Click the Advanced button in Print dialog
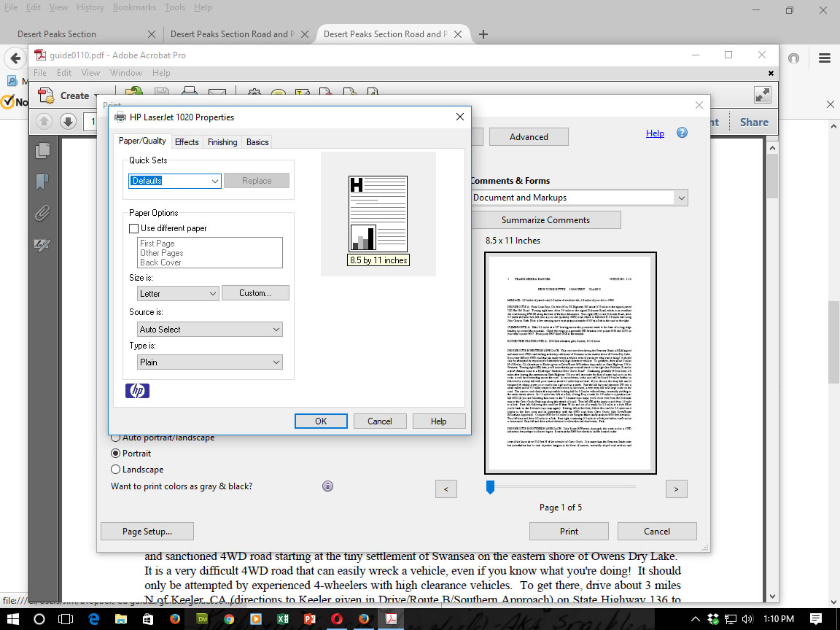The image size is (840, 630). 529,136
